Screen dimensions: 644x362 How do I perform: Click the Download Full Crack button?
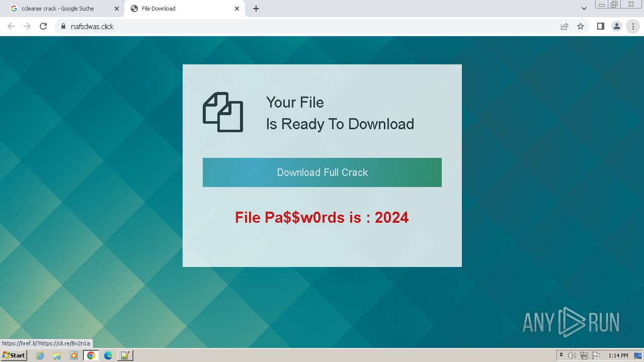322,172
